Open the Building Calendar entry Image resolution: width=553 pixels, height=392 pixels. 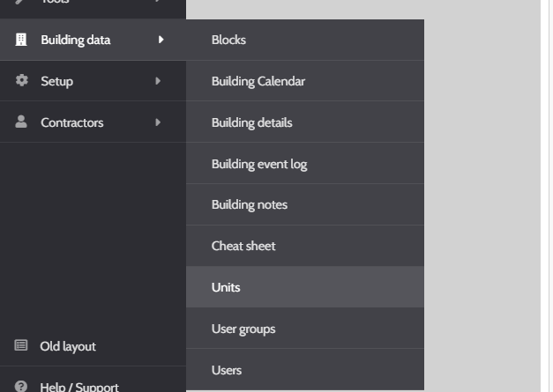pyautogui.click(x=258, y=81)
